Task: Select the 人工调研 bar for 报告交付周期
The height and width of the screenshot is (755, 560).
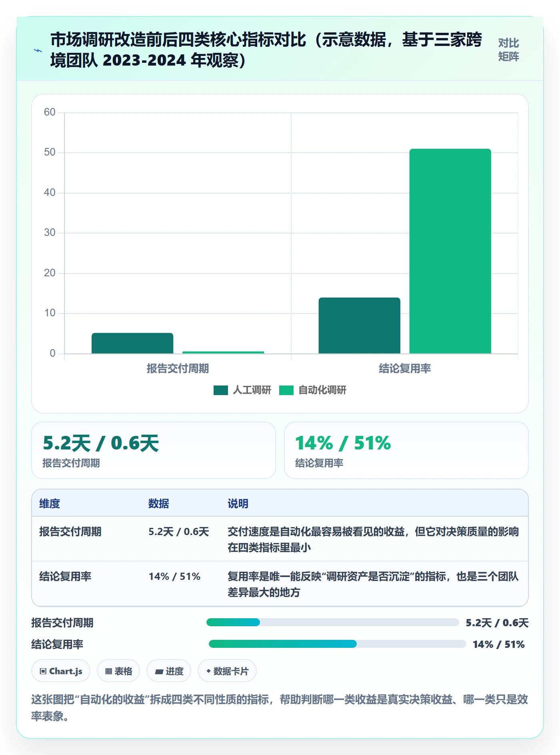Action: pos(132,343)
